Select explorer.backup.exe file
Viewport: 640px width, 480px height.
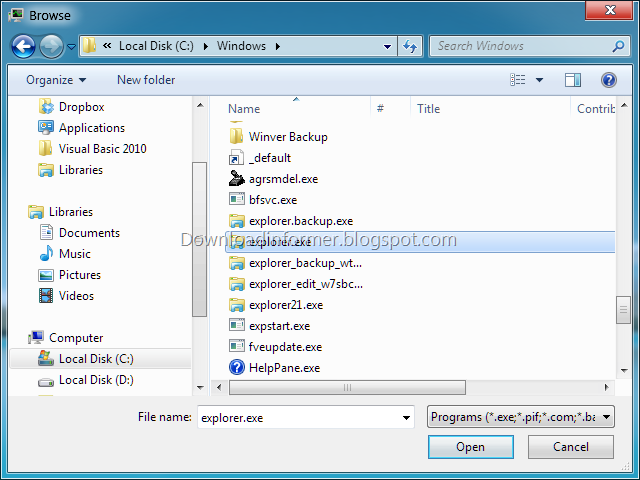(291, 221)
